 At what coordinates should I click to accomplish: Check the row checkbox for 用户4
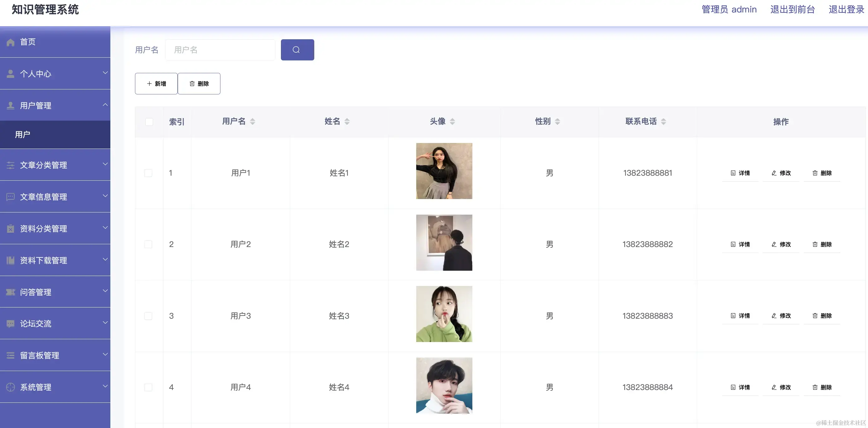coord(149,387)
